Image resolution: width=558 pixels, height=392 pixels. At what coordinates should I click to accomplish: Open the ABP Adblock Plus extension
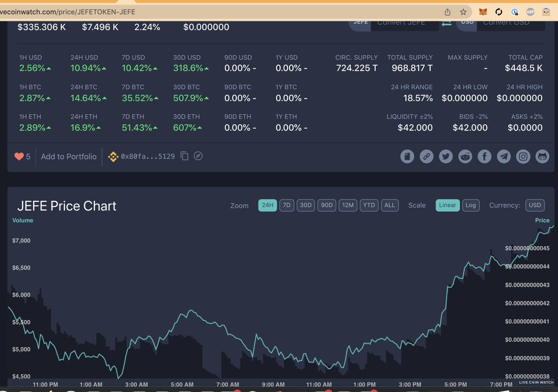coord(530,12)
